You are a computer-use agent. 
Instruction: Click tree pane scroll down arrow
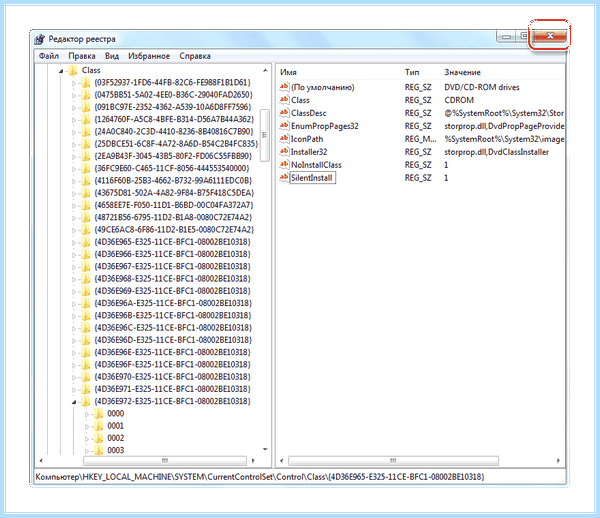coord(265,450)
